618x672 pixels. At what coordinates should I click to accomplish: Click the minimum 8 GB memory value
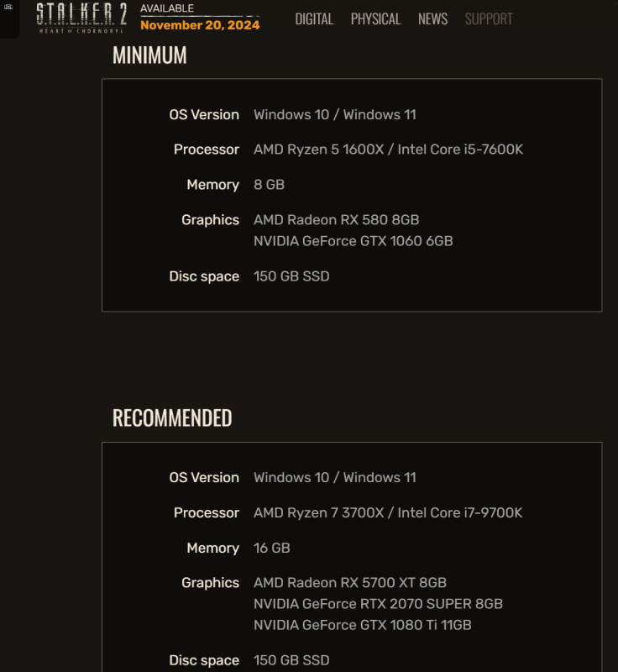tap(269, 185)
